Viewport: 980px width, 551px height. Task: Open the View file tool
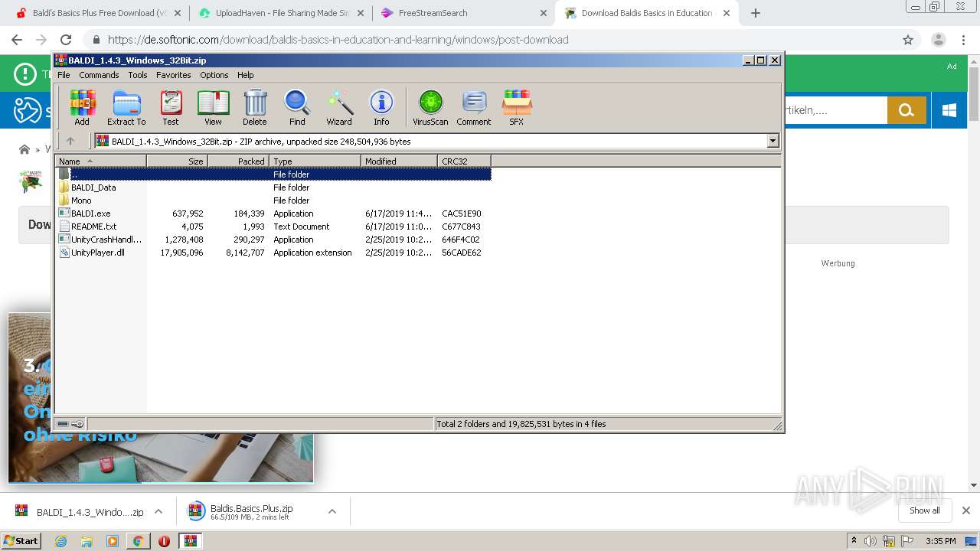(213, 108)
